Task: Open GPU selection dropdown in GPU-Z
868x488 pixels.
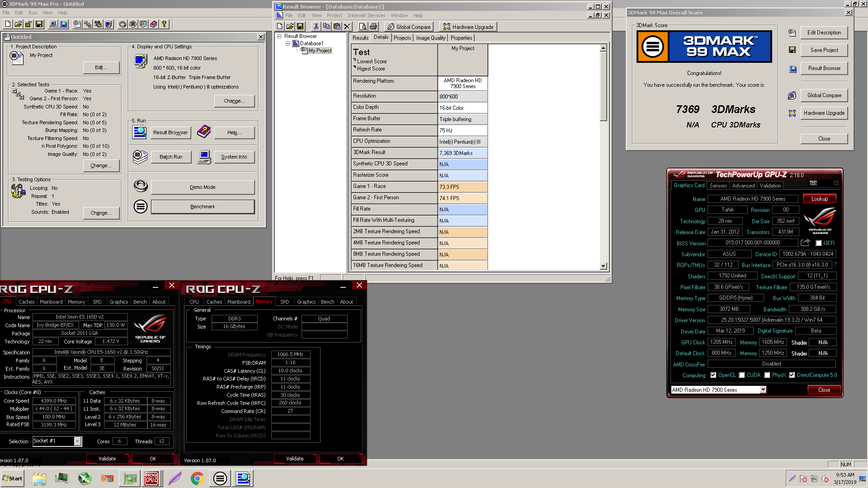Action: [763, 390]
